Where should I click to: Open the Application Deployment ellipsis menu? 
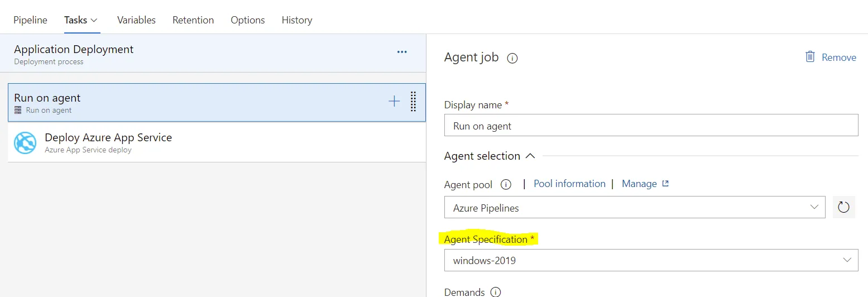click(402, 52)
